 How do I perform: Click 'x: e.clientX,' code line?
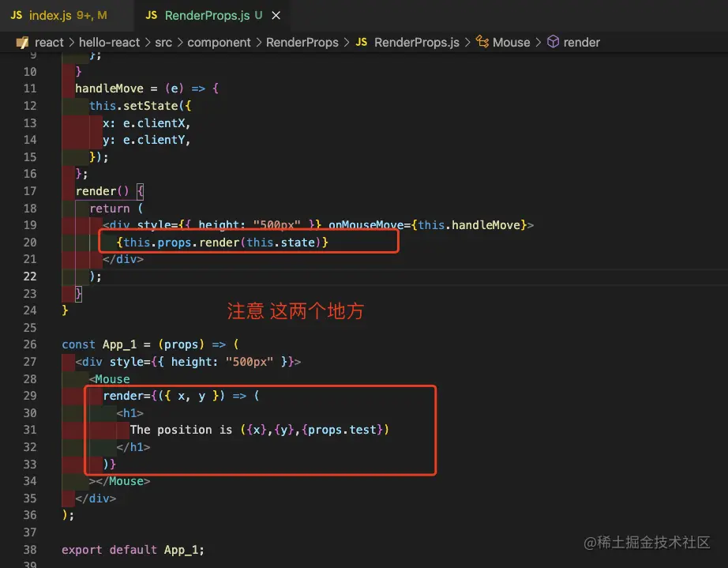click(x=147, y=122)
